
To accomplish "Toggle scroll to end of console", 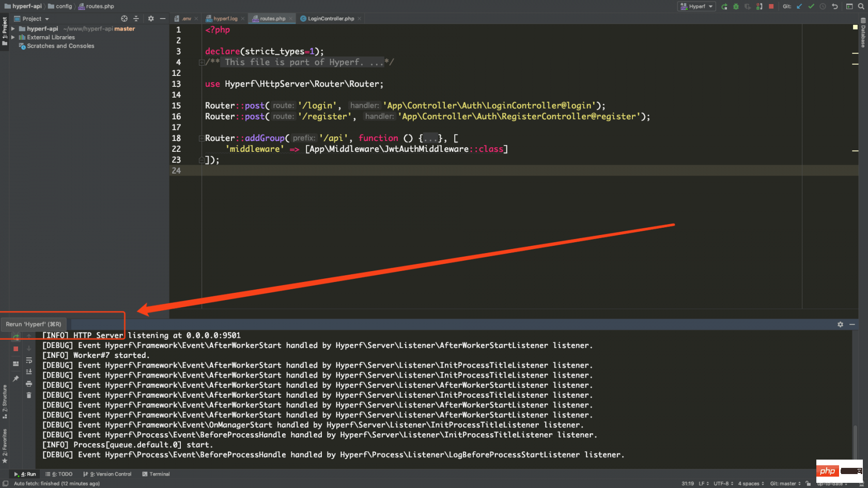I will (x=29, y=372).
